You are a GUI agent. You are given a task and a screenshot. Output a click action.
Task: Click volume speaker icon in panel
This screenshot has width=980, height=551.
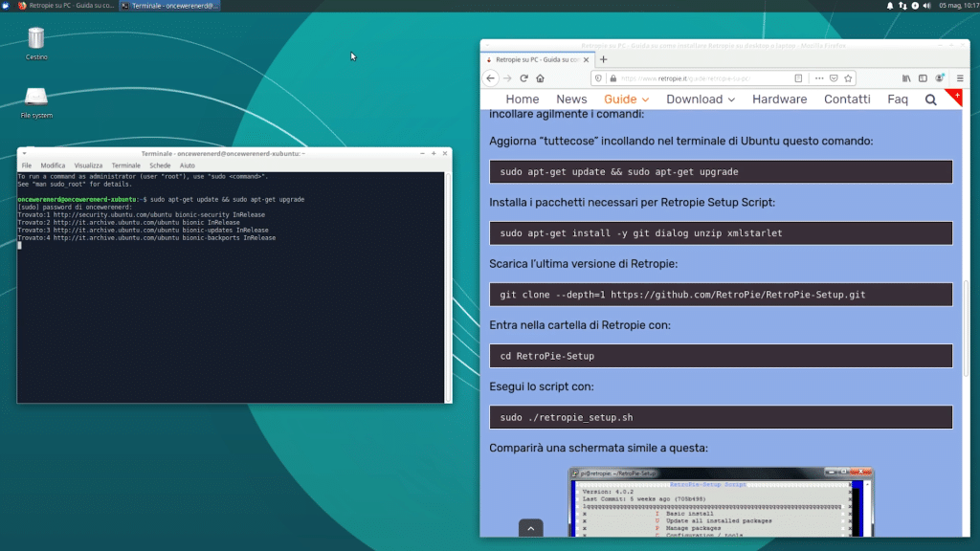pyautogui.click(x=927, y=6)
